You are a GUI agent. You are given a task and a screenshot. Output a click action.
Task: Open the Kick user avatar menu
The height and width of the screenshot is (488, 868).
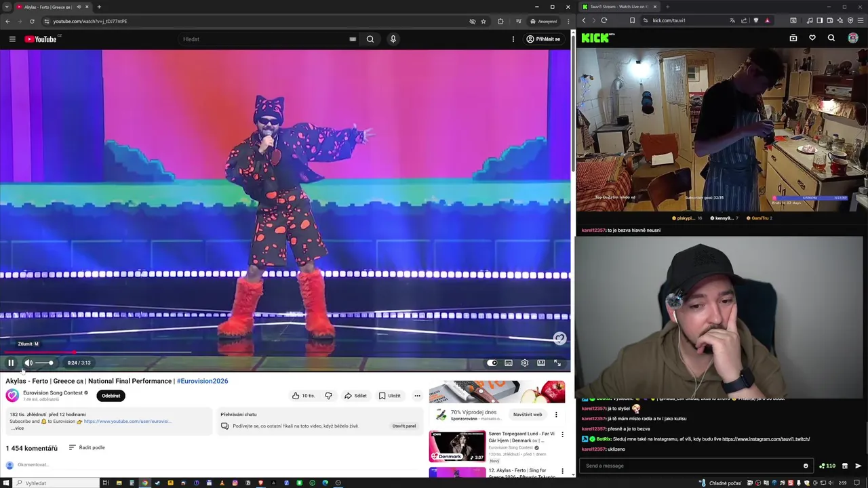(x=853, y=38)
